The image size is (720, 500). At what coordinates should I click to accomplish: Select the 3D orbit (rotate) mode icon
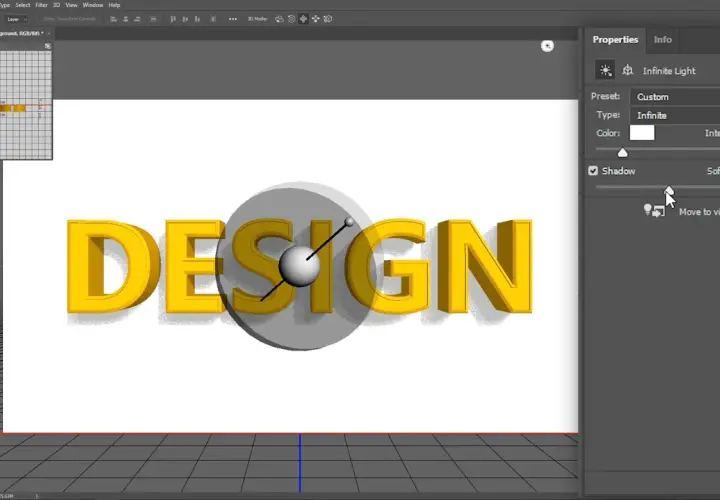tap(279, 19)
